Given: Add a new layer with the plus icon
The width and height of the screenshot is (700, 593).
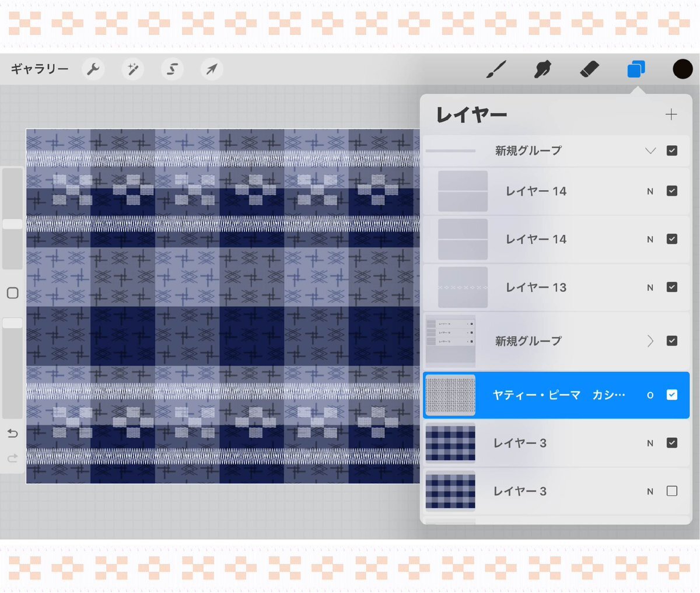Looking at the screenshot, I should 671,114.
